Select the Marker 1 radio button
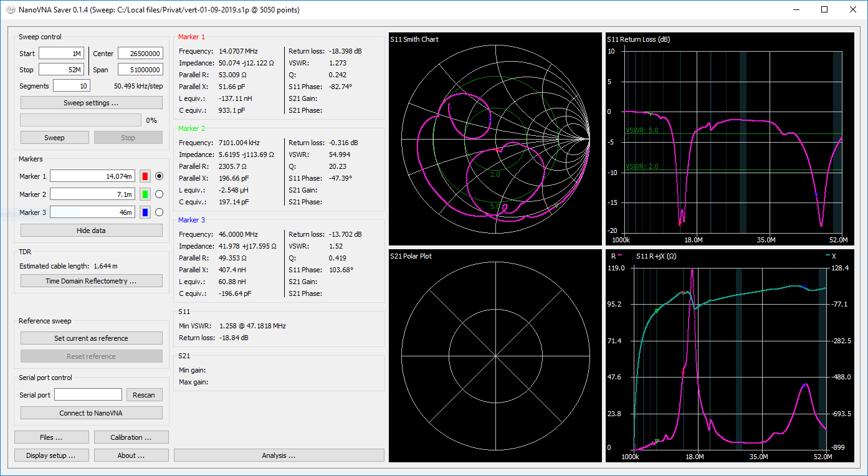868x476 pixels. coord(160,176)
